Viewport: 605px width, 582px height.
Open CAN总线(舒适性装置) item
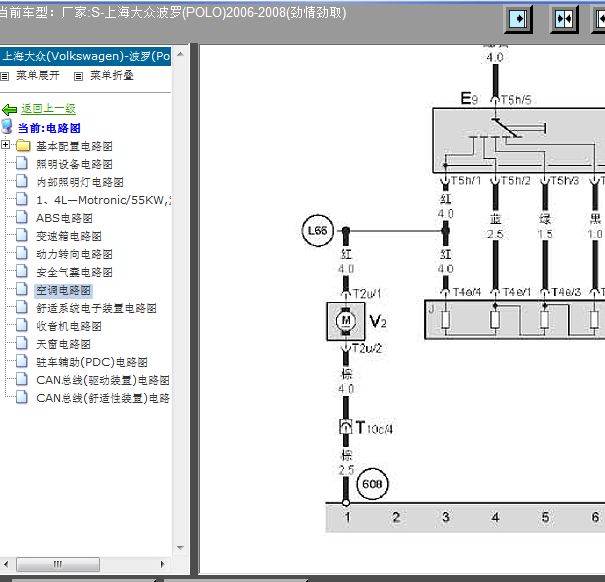coord(103,398)
